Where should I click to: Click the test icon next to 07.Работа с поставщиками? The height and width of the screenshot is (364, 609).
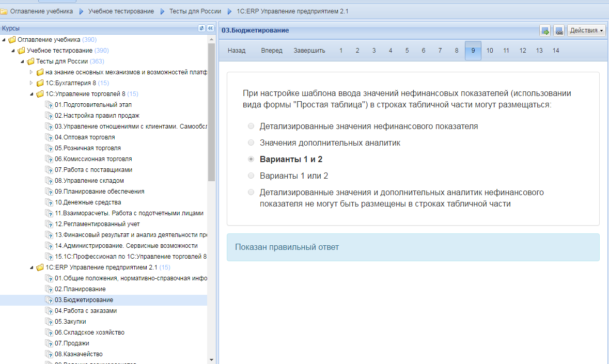[x=49, y=170]
